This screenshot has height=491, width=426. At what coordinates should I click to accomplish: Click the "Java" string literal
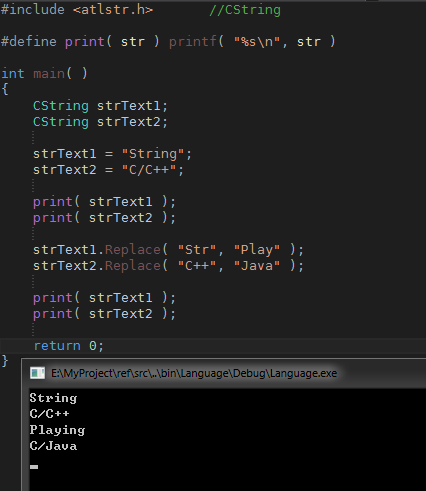click(257, 266)
